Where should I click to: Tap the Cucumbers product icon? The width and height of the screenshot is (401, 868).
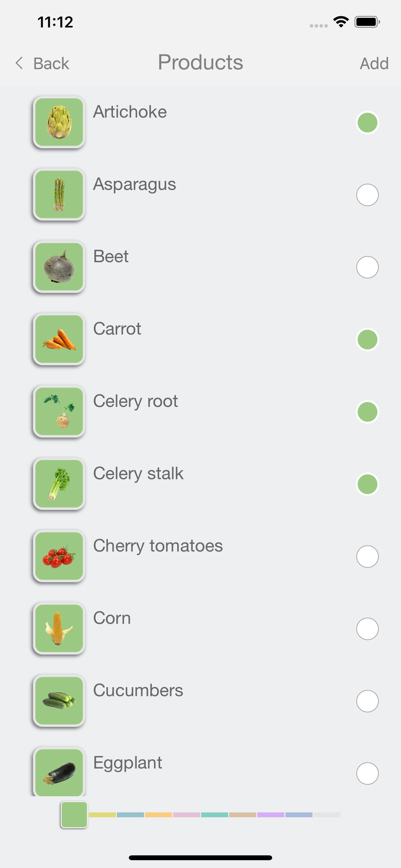(59, 701)
